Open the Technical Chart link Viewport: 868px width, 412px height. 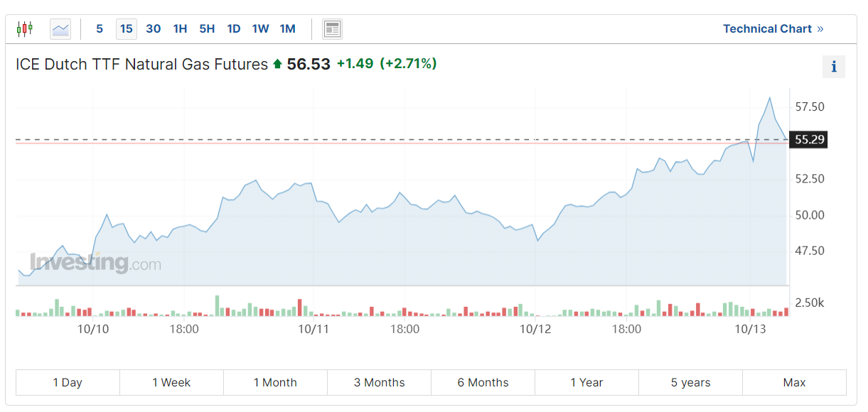click(773, 29)
